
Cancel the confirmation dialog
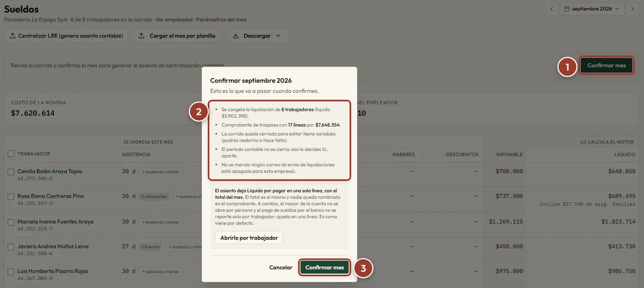(x=281, y=267)
